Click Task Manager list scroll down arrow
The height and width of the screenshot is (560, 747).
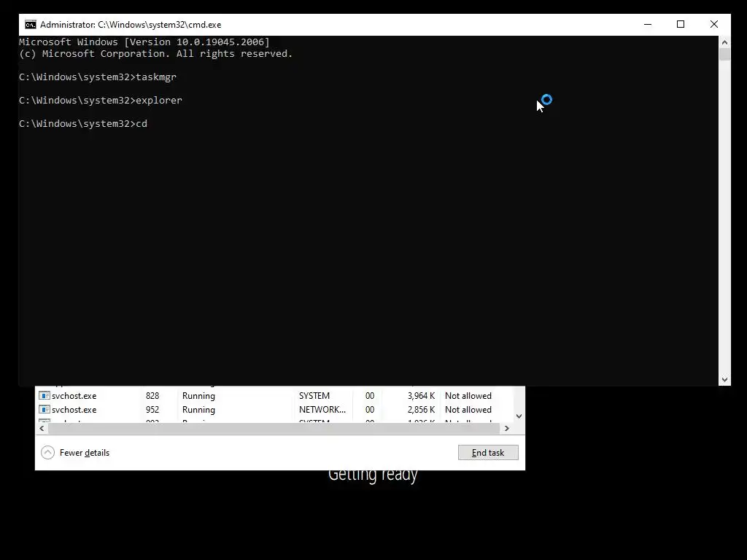pyautogui.click(x=519, y=416)
